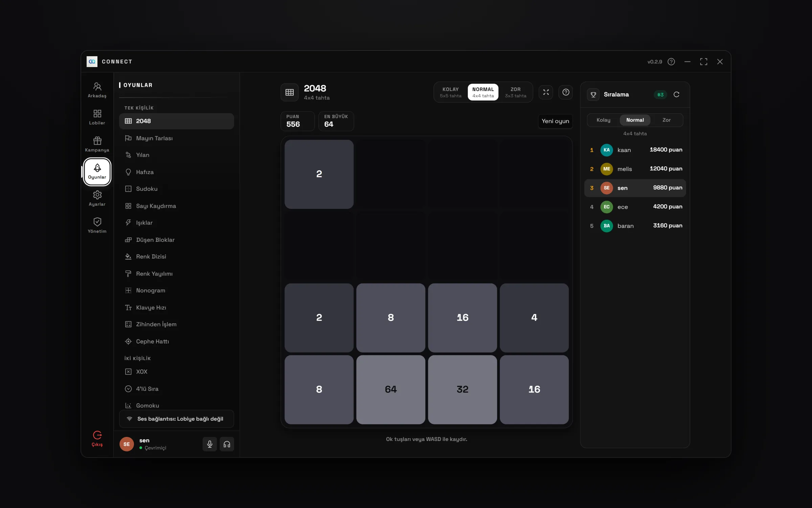
Task: Refresh the Sıralama leaderboard
Action: point(676,94)
